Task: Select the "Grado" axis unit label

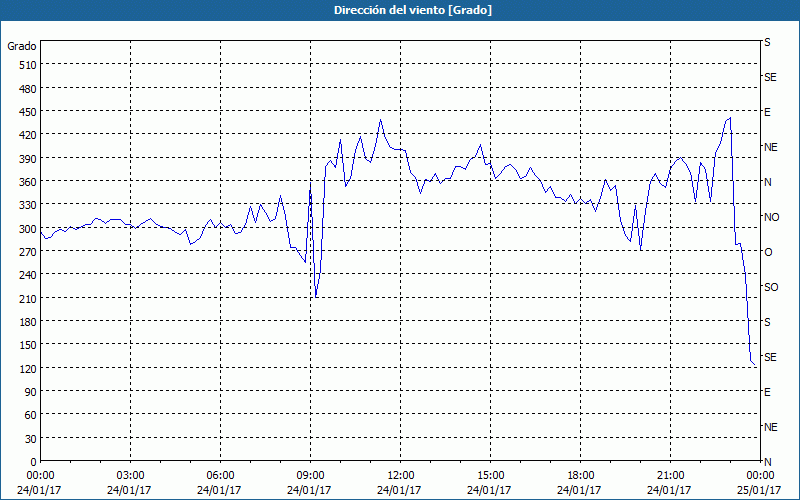Action: [x=22, y=46]
